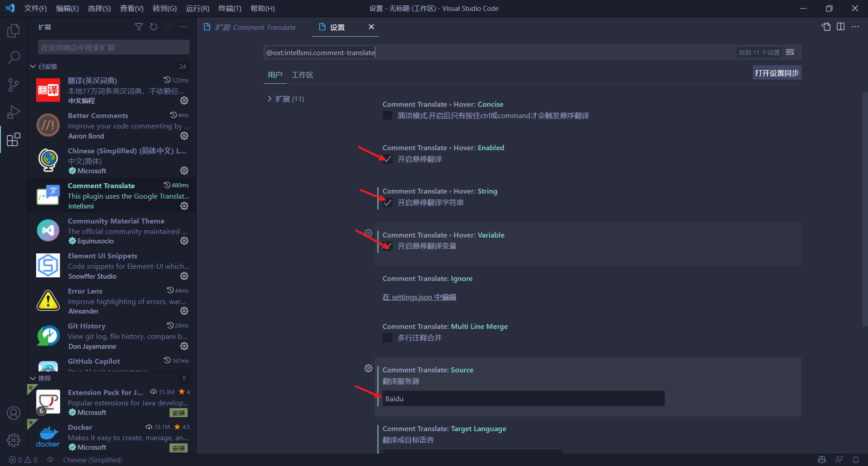Select GitHub Copilot extension in list
The image size is (868, 466).
(112, 363)
